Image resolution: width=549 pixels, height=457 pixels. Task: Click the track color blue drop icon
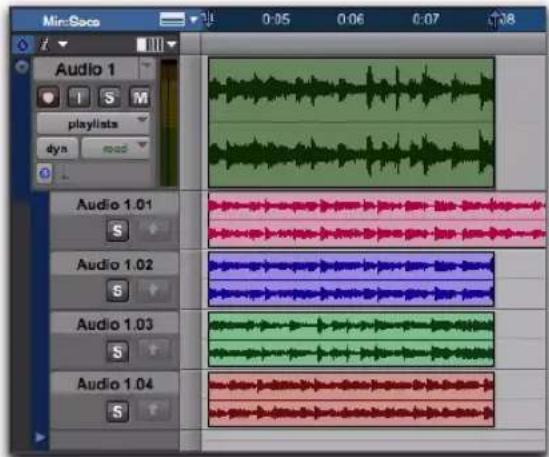click(23, 44)
